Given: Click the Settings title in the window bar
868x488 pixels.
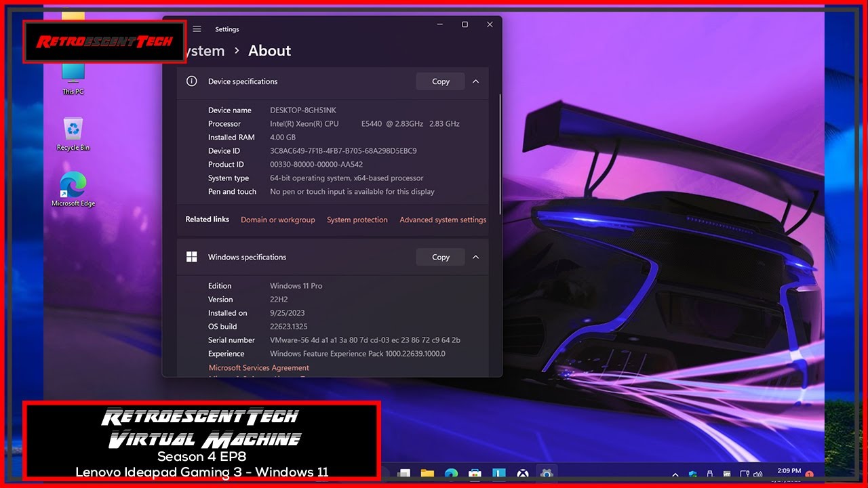Looking at the screenshot, I should (x=227, y=29).
